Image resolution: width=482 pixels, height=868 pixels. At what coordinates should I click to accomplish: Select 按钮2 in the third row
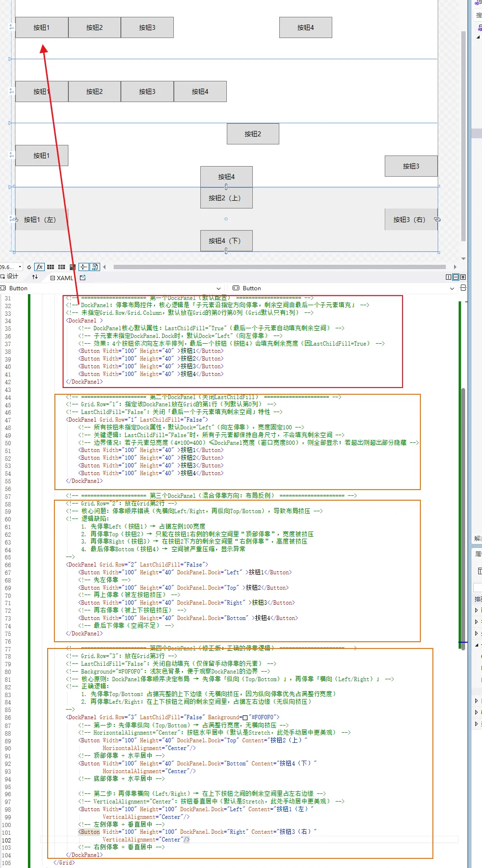[253, 134]
